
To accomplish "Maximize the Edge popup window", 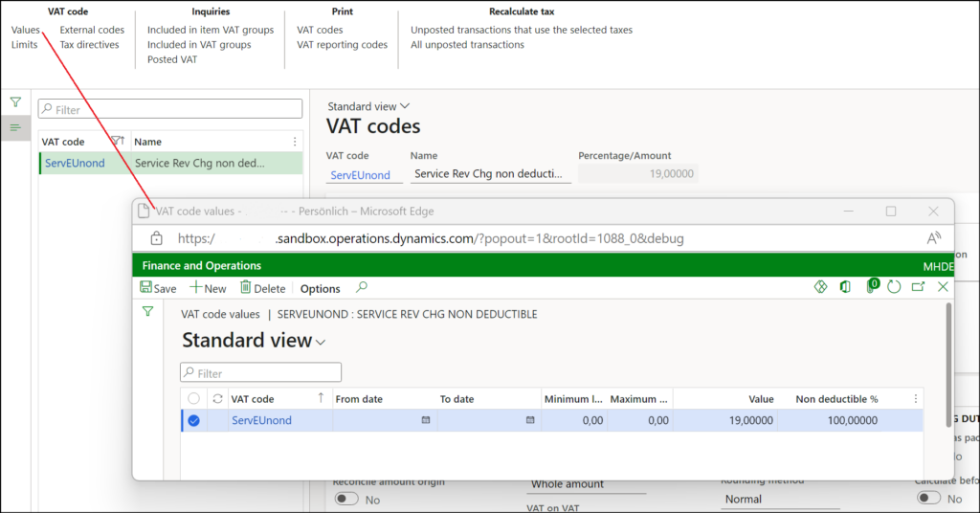I will tap(891, 212).
